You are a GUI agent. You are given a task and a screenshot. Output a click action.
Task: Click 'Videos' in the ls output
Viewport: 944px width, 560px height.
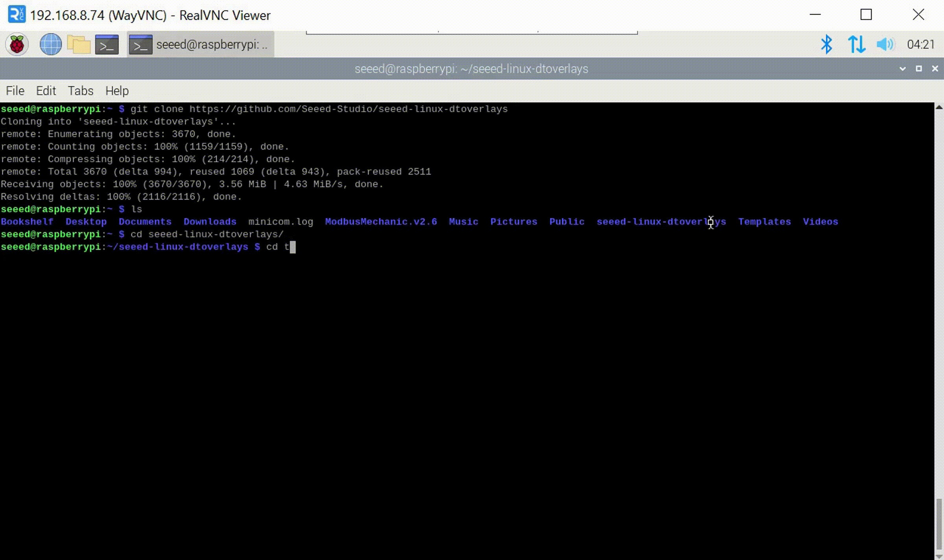tap(820, 222)
